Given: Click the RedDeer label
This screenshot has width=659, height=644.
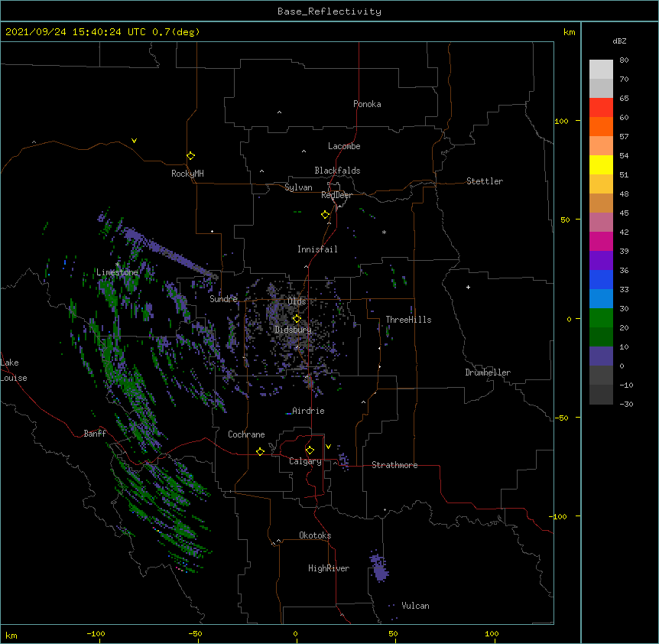Looking at the screenshot, I should [336, 195].
